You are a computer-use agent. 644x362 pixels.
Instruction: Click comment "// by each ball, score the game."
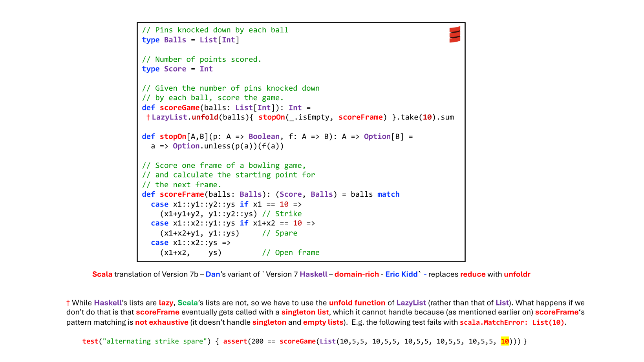point(212,98)
